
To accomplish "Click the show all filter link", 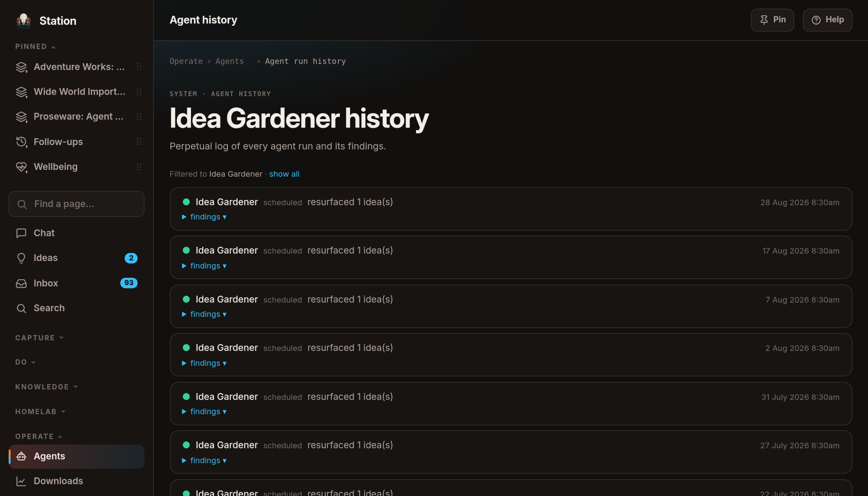I will click(284, 174).
